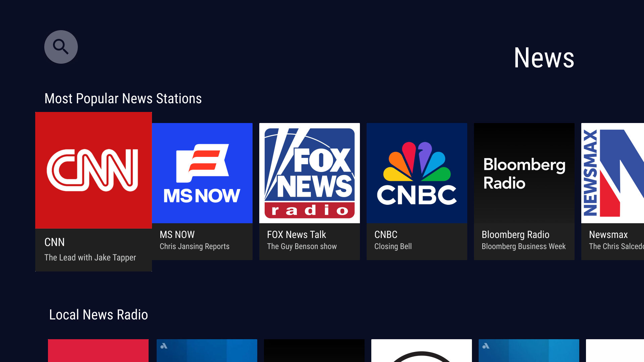
Task: Click "The Guy Benson show" caption
Action: pyautogui.click(x=302, y=246)
